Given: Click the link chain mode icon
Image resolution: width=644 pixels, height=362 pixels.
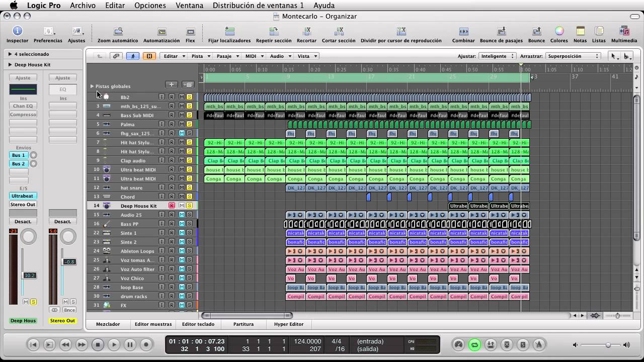Looking at the screenshot, I should pyautogui.click(x=116, y=56).
